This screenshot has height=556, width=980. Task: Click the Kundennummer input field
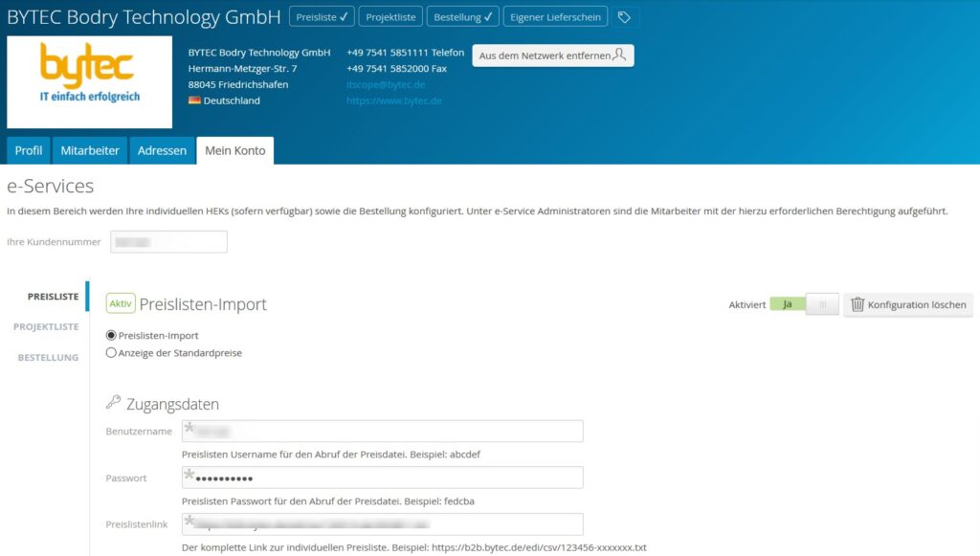(x=168, y=242)
